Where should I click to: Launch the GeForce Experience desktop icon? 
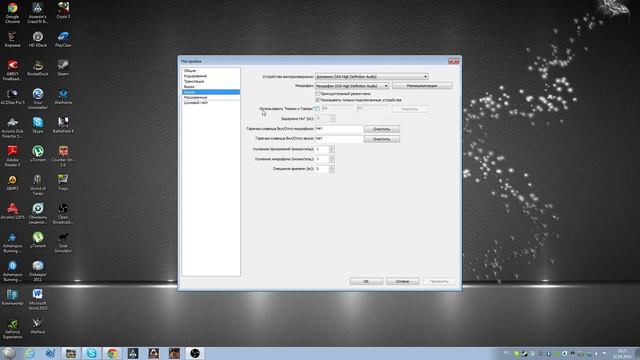[x=12, y=329]
